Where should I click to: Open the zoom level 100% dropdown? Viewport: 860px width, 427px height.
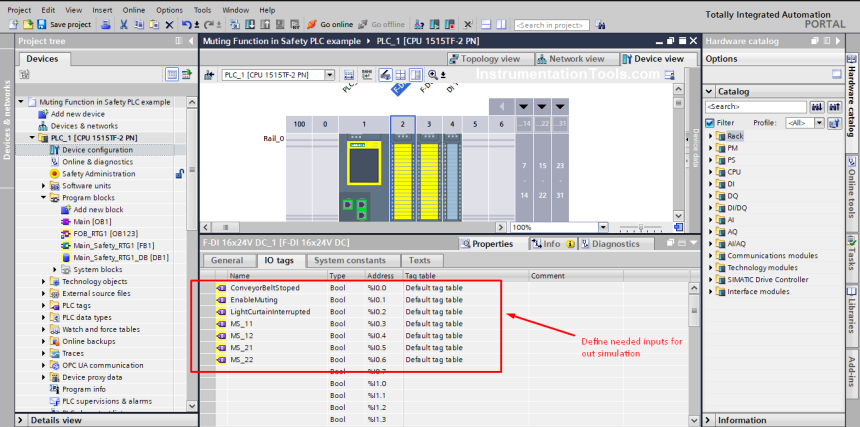point(603,227)
